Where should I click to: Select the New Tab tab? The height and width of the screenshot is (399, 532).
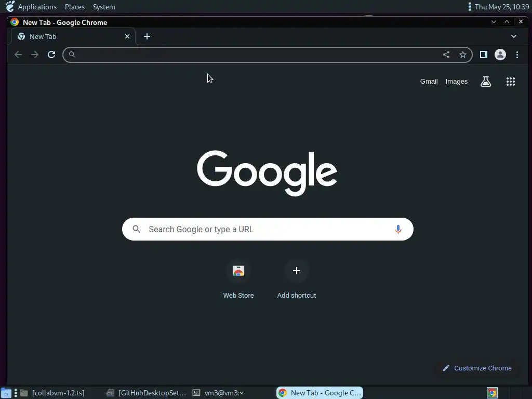(x=73, y=36)
